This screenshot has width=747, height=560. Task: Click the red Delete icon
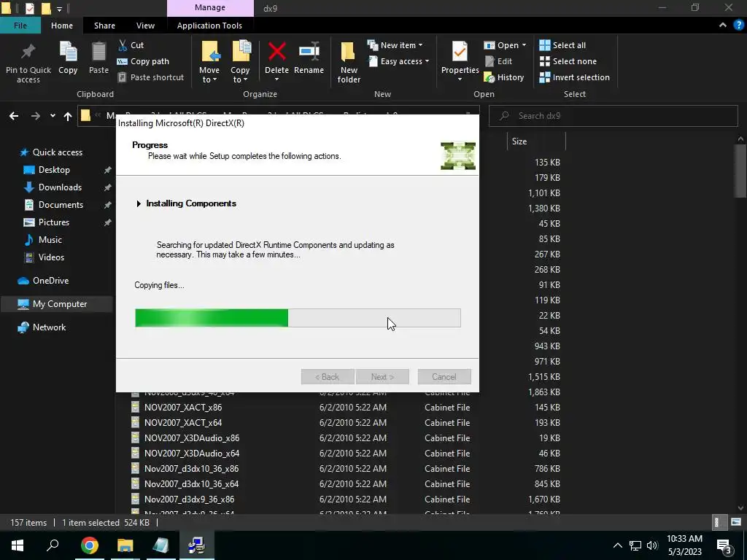pos(276,52)
